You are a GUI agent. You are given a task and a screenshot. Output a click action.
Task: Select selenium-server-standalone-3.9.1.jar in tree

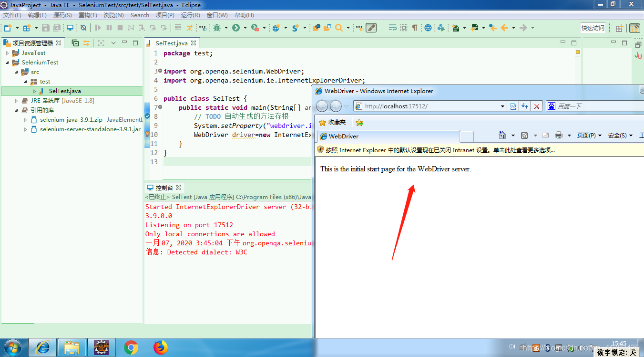point(90,129)
